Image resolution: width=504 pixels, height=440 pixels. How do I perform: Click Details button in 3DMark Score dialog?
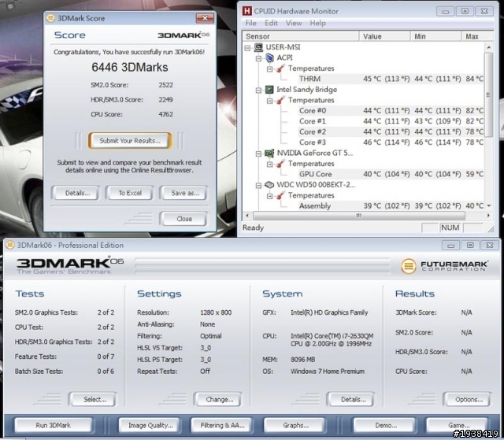[x=77, y=193]
